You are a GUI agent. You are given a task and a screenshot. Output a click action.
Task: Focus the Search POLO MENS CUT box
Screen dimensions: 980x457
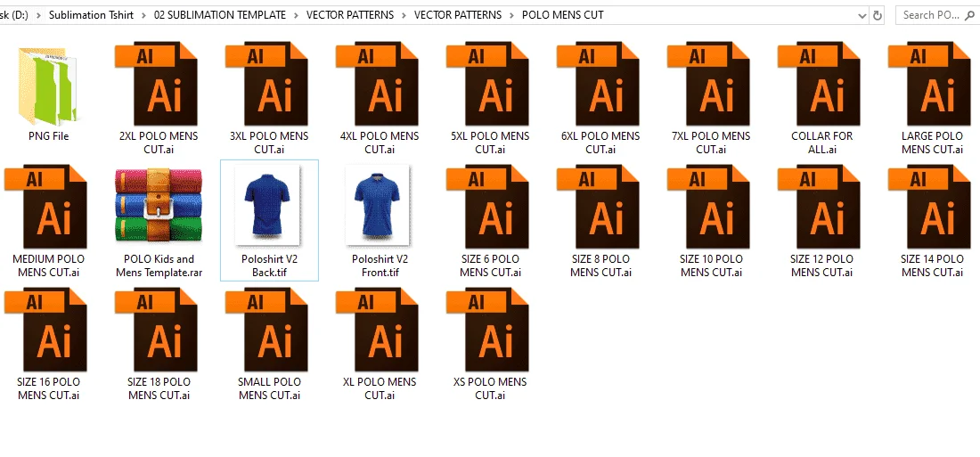click(x=937, y=15)
